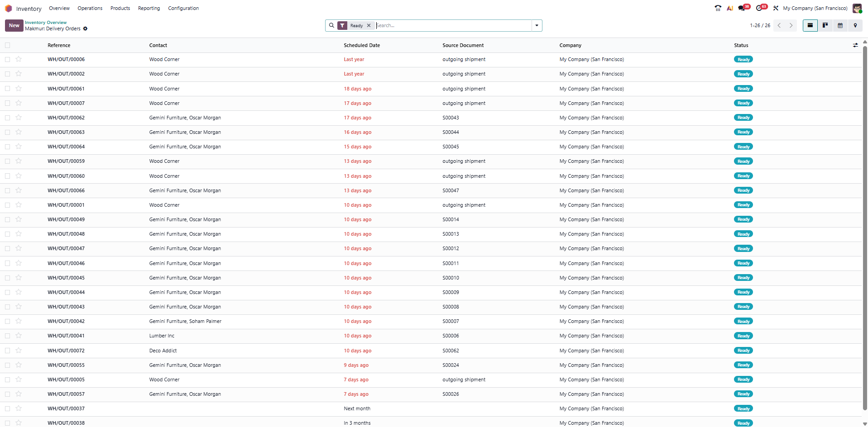Star the WH/OUT/00062 record as favorite
This screenshot has width=868, height=427.
pos(19,118)
